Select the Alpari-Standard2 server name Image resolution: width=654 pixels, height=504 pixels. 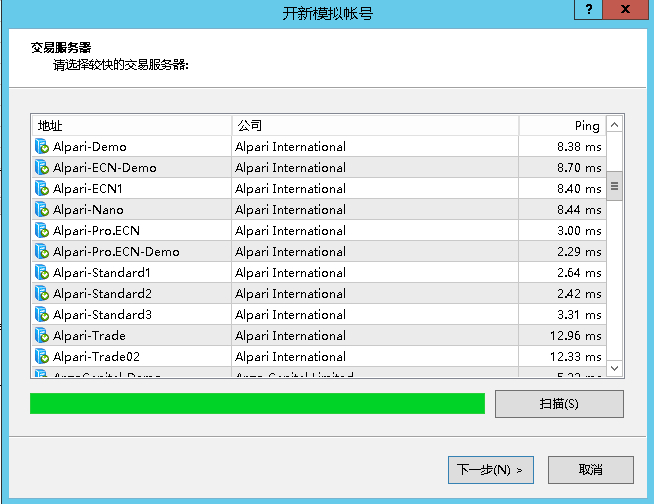click(102, 294)
